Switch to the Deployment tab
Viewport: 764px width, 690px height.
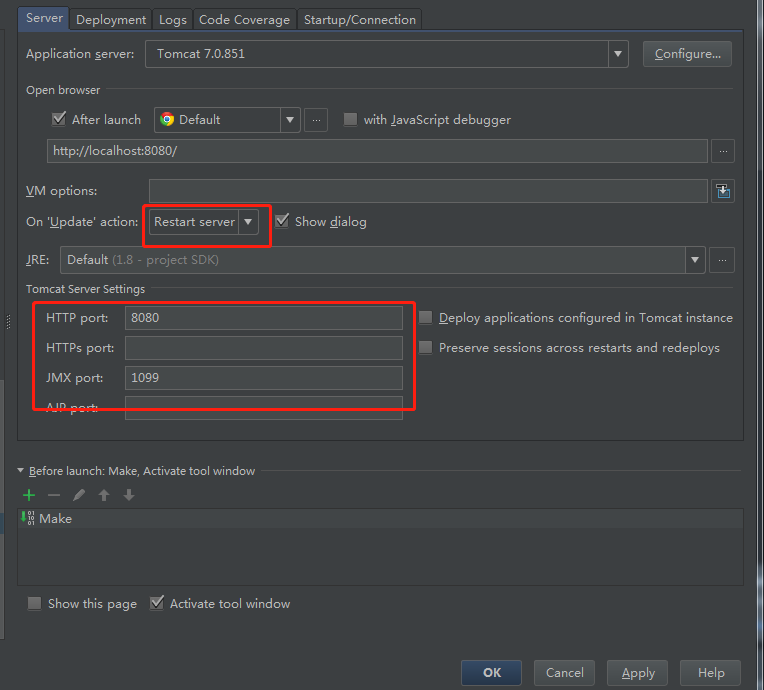[111, 19]
